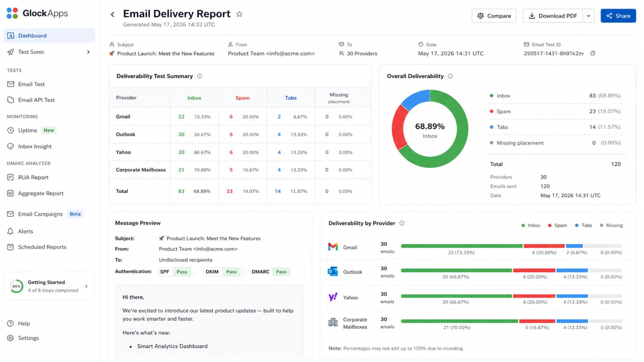Click the Missing placement legend row

[555, 143]
